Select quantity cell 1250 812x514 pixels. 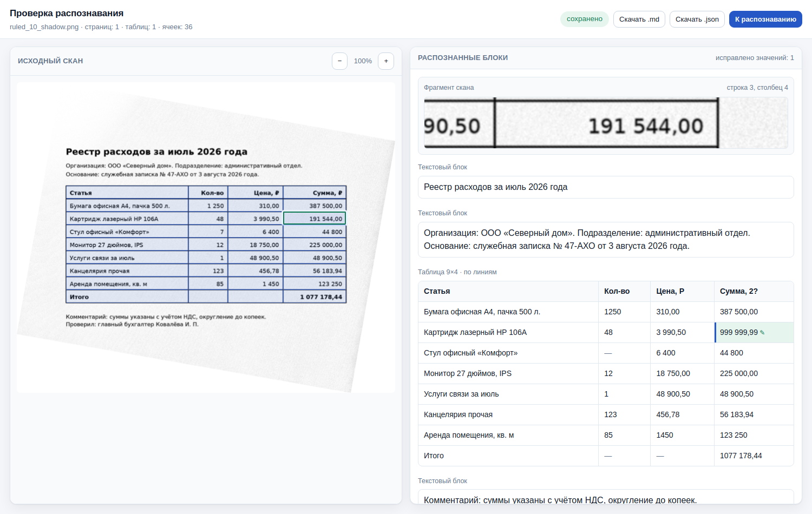click(x=625, y=312)
